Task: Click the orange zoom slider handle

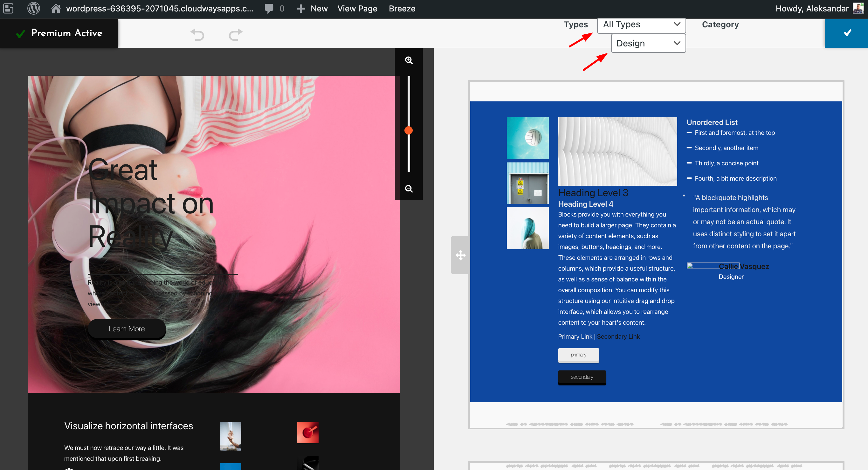Action: [408, 131]
